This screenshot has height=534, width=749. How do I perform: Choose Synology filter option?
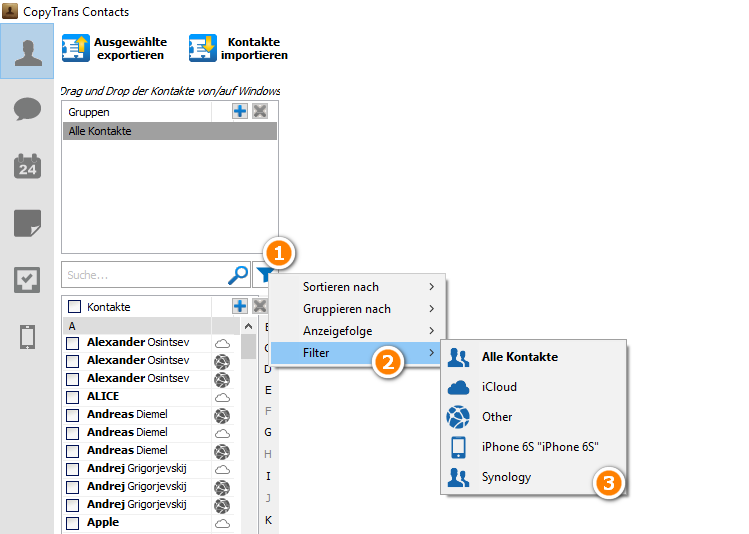coord(534,477)
